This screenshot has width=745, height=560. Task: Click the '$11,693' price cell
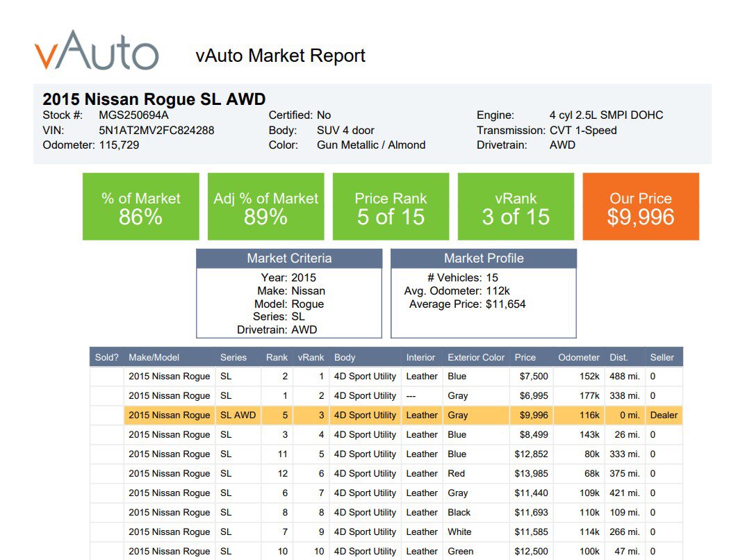pyautogui.click(x=531, y=513)
